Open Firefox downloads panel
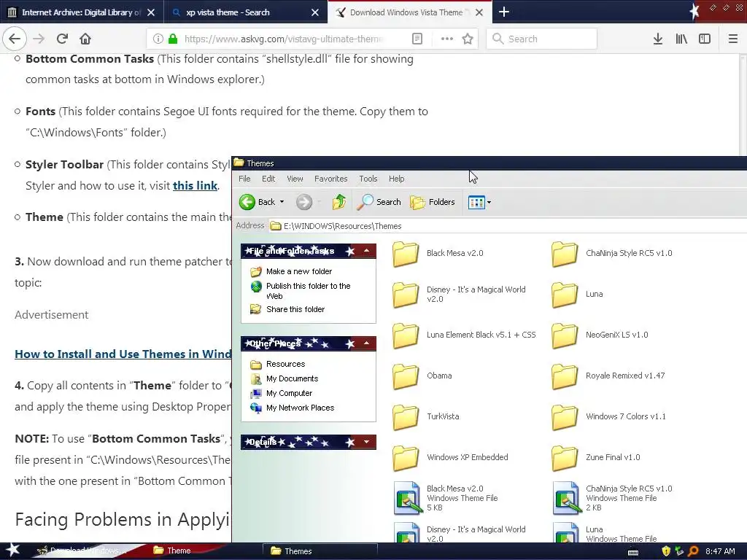The width and height of the screenshot is (747, 560). 658,39
